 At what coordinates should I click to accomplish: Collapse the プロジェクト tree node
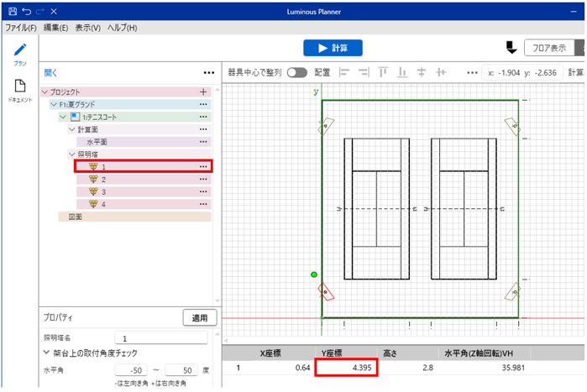coord(45,91)
